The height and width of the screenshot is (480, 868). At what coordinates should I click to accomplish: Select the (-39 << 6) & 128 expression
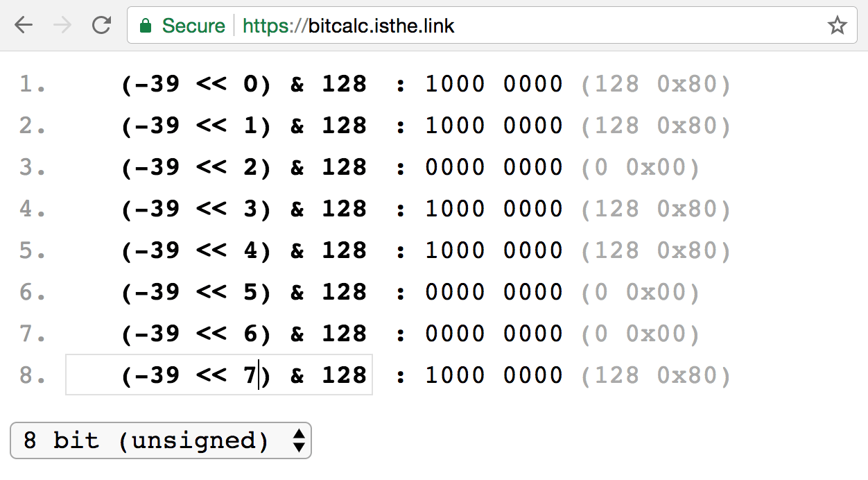(x=244, y=334)
